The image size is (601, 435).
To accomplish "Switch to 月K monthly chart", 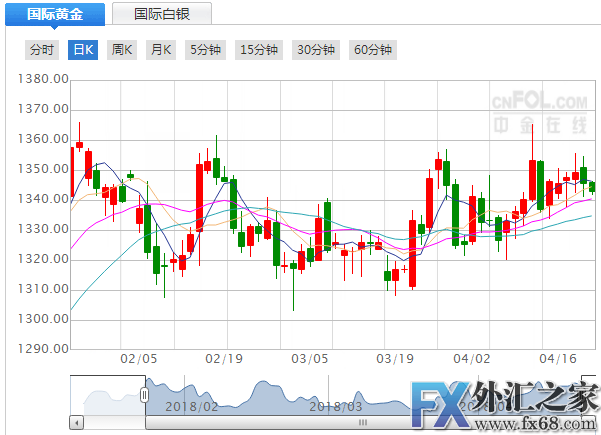I will click(x=160, y=49).
